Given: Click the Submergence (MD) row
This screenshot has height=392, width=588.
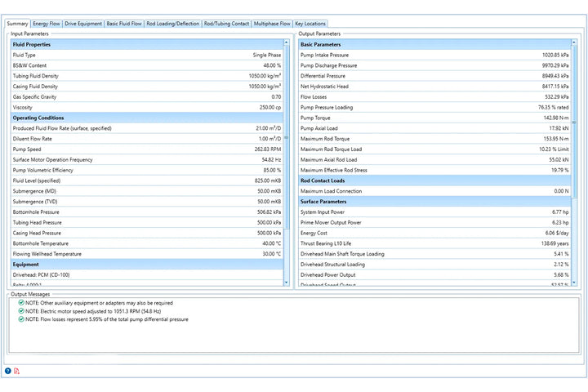Looking at the screenshot, I should click(x=147, y=191).
